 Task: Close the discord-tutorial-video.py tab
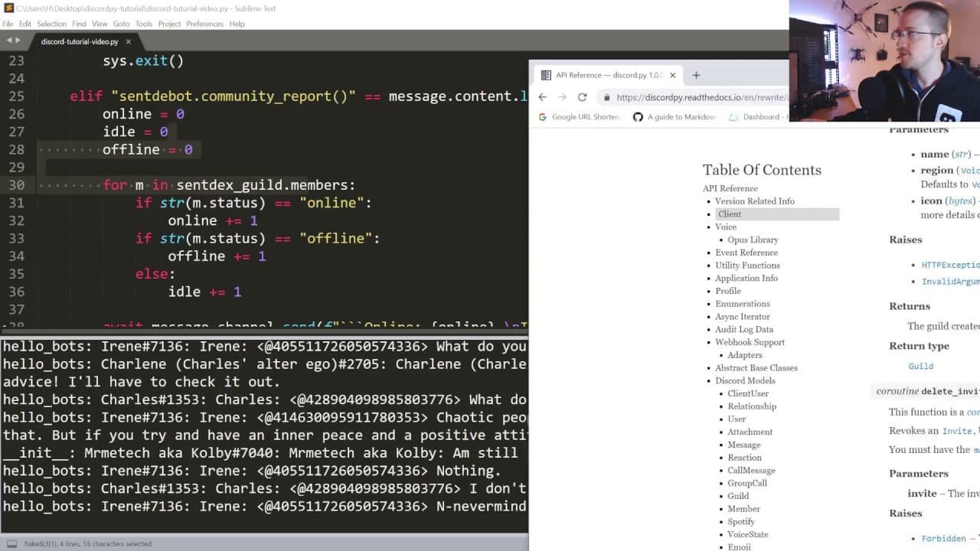(x=129, y=41)
